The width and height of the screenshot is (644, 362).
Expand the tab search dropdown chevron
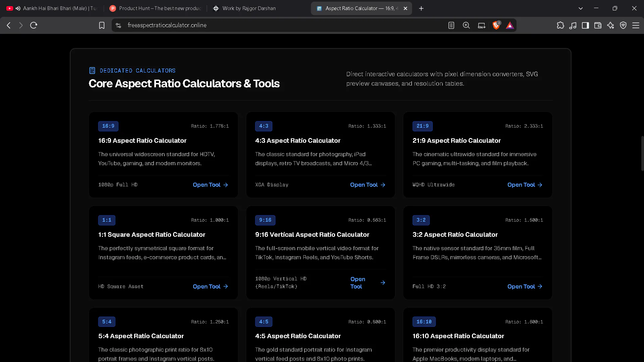click(581, 8)
